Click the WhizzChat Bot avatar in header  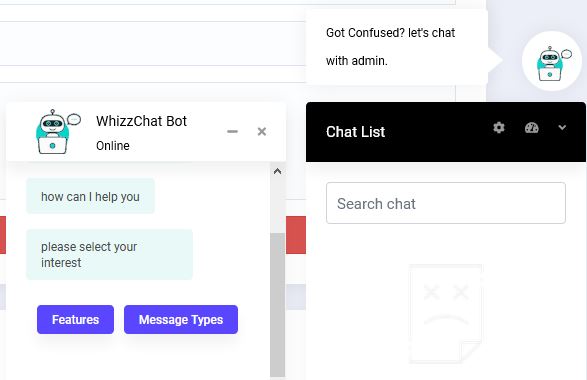(57, 131)
